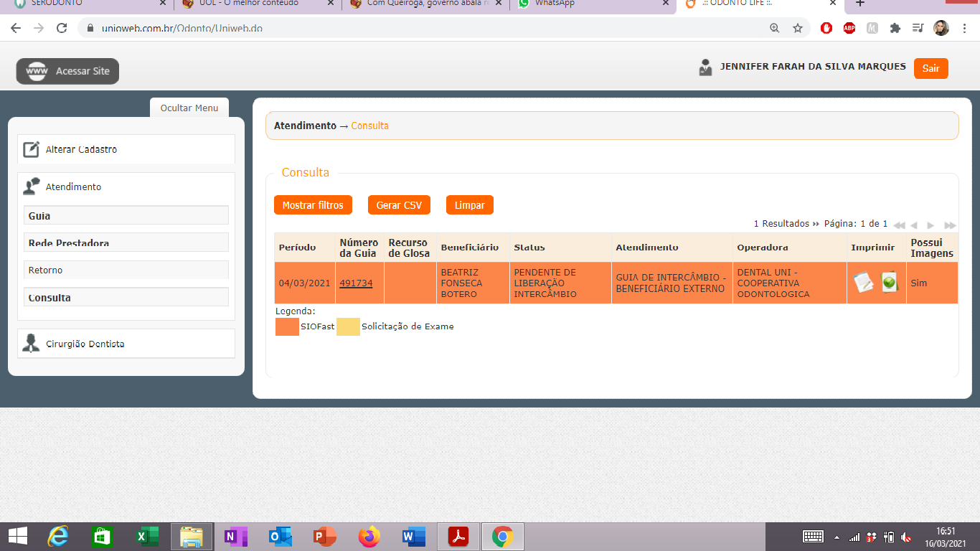The height and width of the screenshot is (551, 980).
Task: Open the Chrome profile avatar
Action: click(x=941, y=28)
